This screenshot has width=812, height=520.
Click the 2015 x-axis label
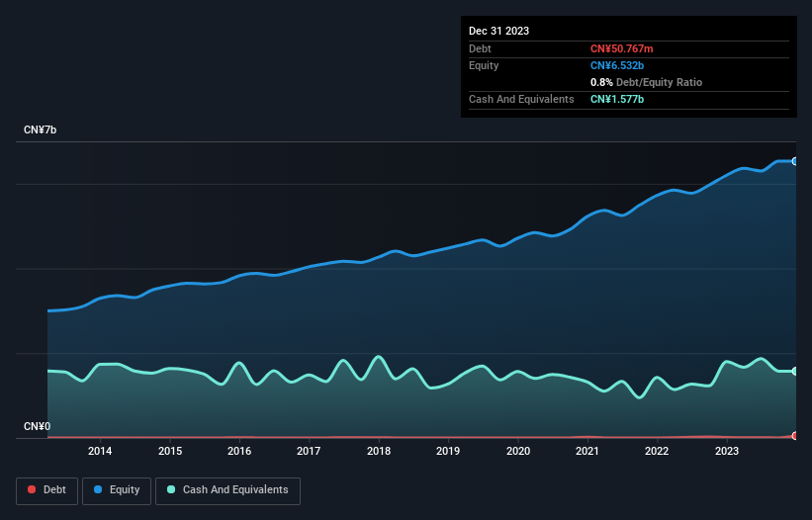click(x=170, y=451)
